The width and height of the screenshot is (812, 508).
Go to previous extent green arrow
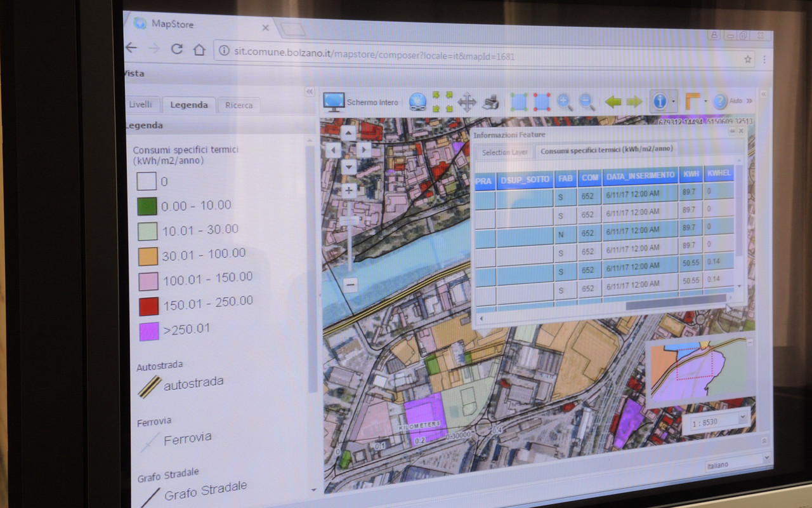tap(612, 102)
